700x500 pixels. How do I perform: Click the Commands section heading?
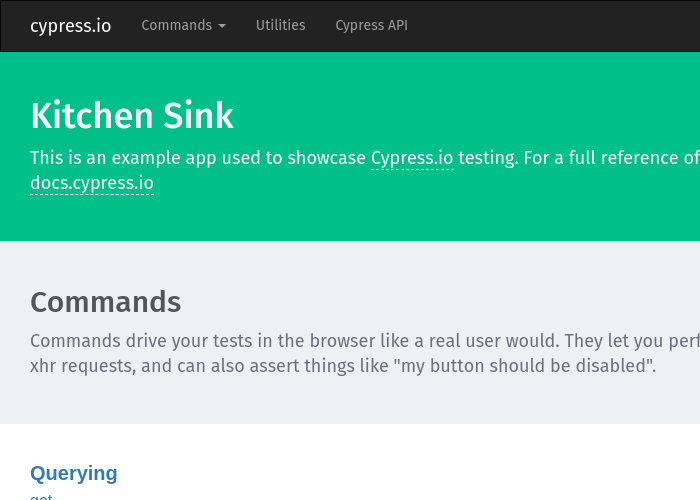click(x=106, y=302)
